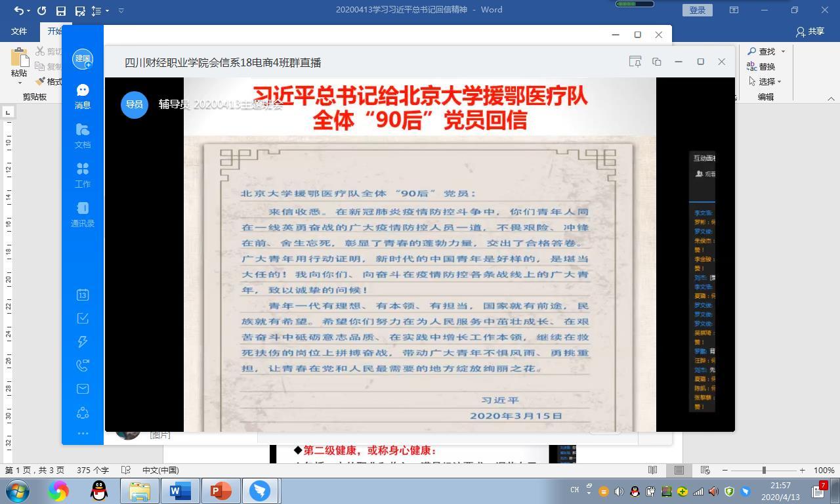Click the DING lightning icon in DingTalk

coord(83,341)
